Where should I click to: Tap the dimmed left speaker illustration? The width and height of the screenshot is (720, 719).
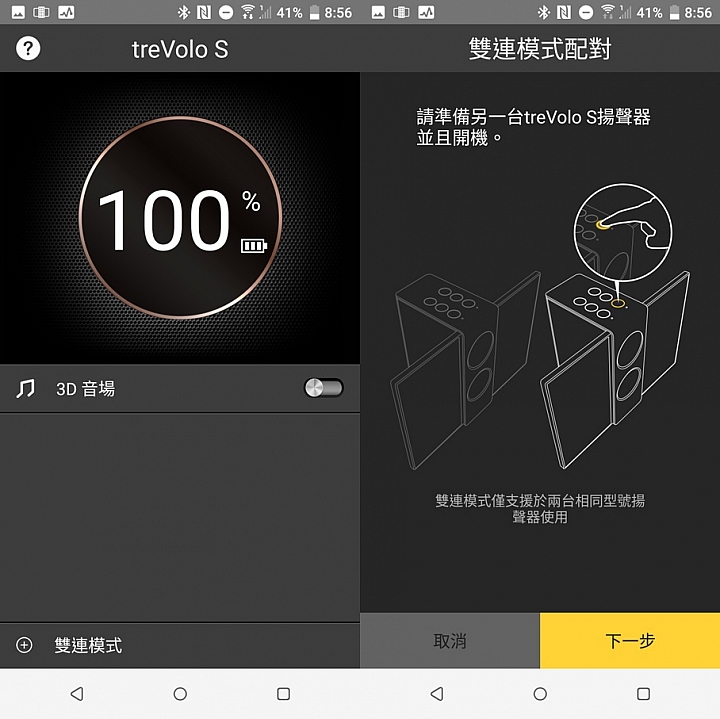click(465, 370)
